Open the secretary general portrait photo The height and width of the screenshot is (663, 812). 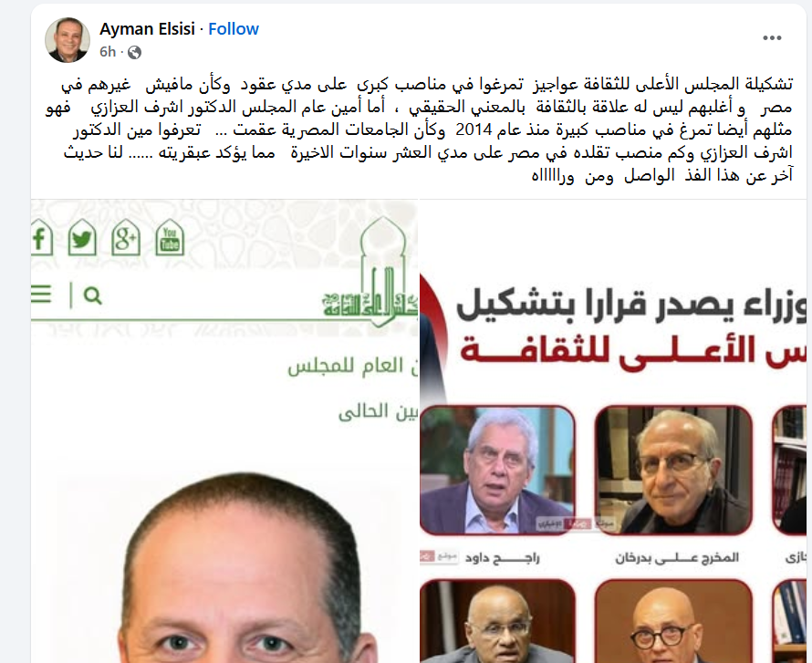pyautogui.click(x=242, y=568)
